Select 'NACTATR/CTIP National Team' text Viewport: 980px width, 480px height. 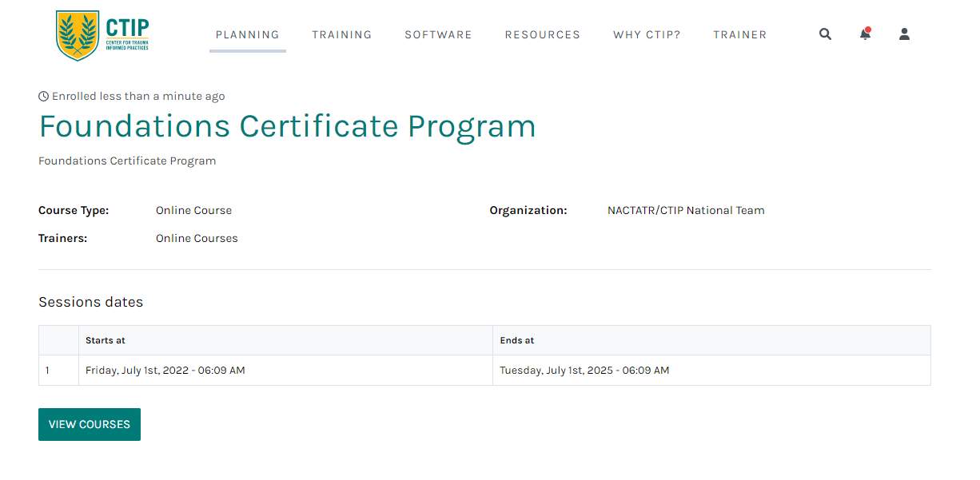point(686,211)
